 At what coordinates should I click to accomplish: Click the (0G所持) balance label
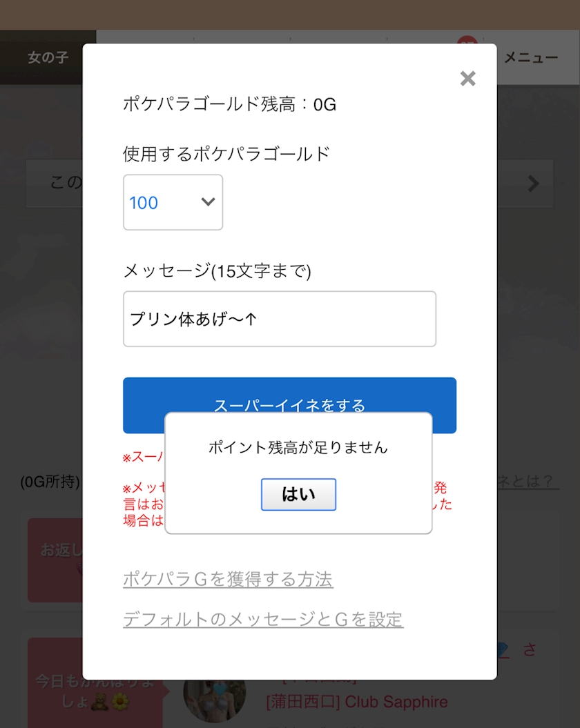pyautogui.click(x=50, y=482)
